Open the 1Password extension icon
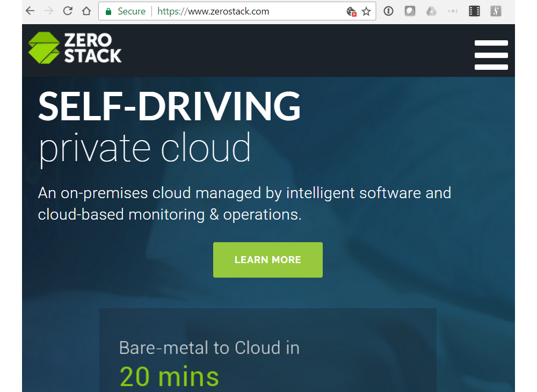This screenshot has width=537, height=392. pyautogui.click(x=388, y=11)
